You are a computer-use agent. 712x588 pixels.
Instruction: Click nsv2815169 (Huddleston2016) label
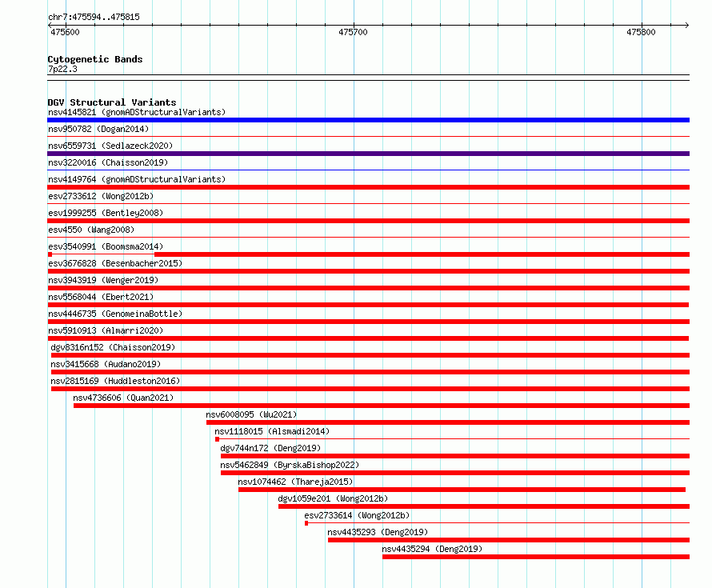coord(115,381)
